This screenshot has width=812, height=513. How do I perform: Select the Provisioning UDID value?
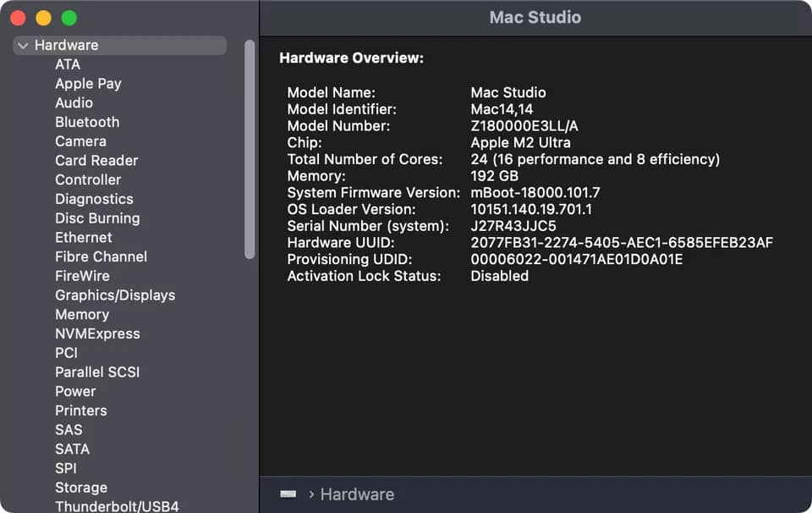[576, 259]
